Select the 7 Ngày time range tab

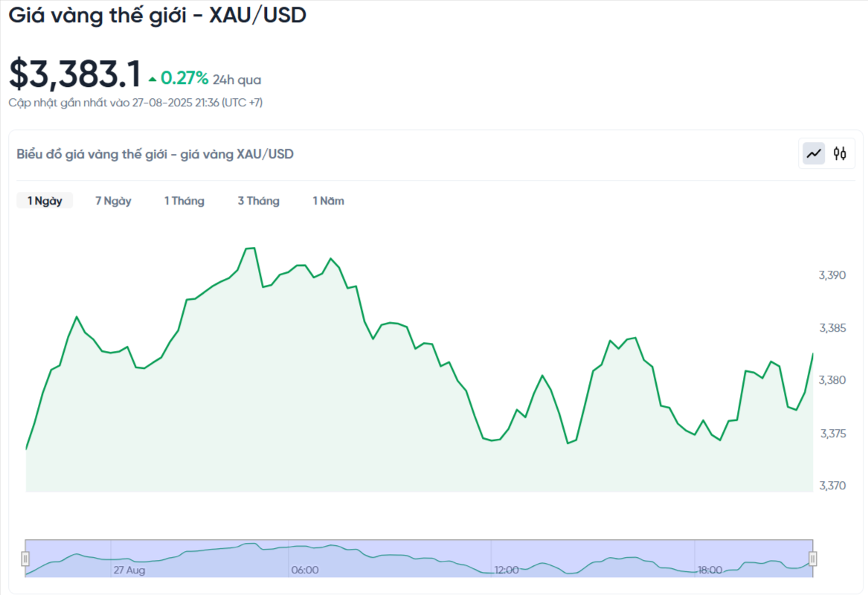pos(113,201)
